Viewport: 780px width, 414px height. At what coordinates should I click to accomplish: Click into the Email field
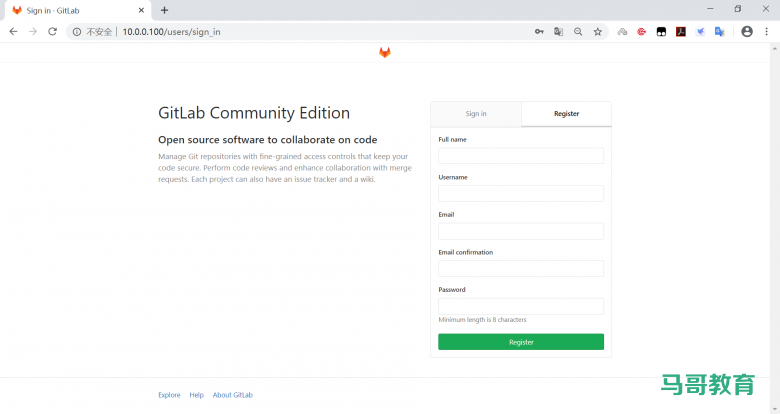(521, 231)
